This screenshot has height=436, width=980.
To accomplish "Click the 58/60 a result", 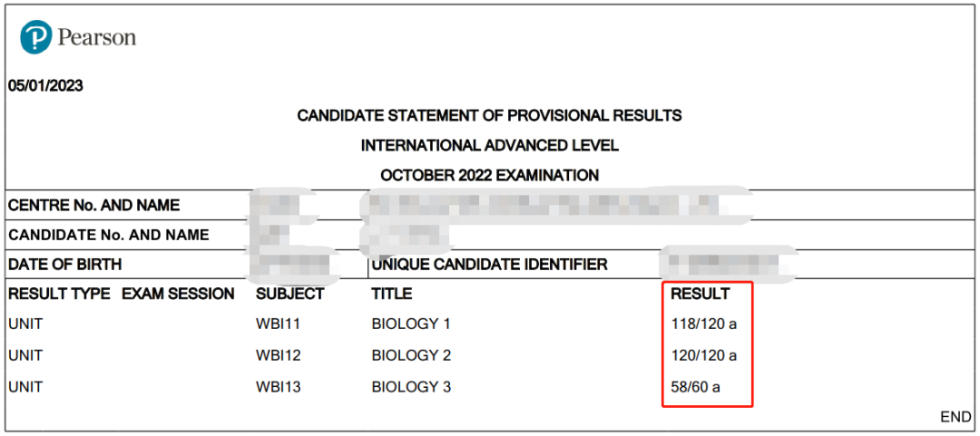I will (x=696, y=387).
